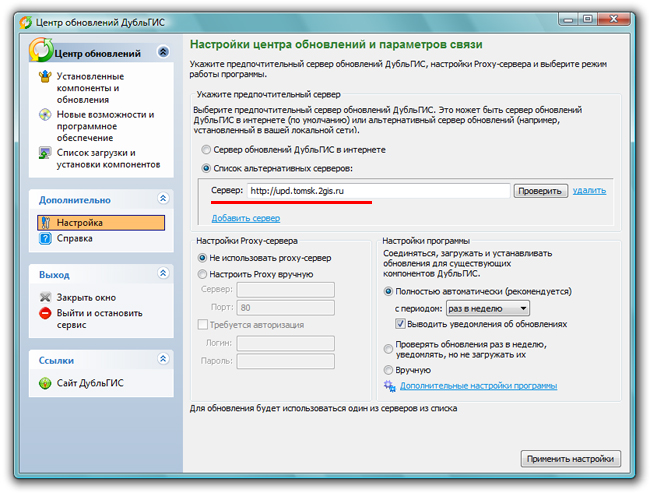Maximize the Центр обновлений window
Image resolution: width=650 pixels, height=493 pixels.
coord(587,19)
